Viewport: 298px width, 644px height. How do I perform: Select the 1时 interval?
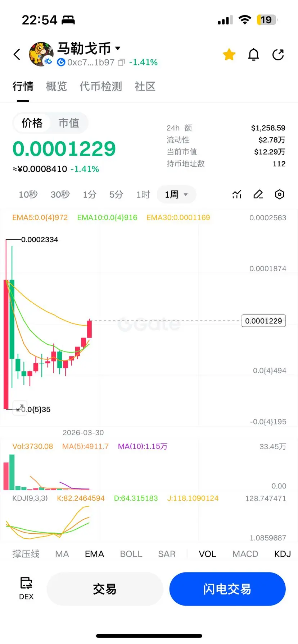click(x=143, y=194)
